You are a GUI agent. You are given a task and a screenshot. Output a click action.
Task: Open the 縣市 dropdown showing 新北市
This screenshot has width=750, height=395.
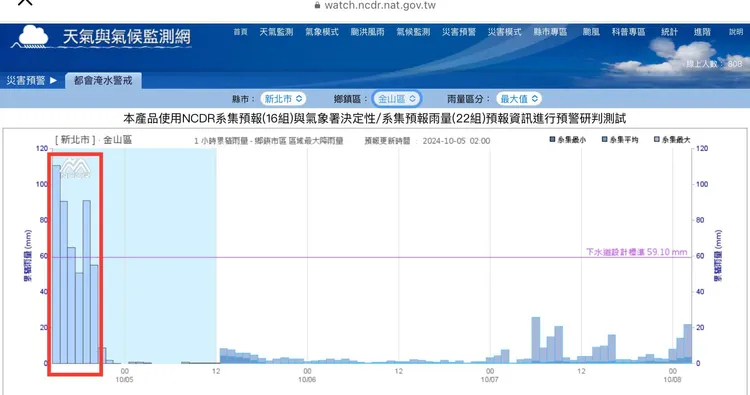click(x=283, y=99)
